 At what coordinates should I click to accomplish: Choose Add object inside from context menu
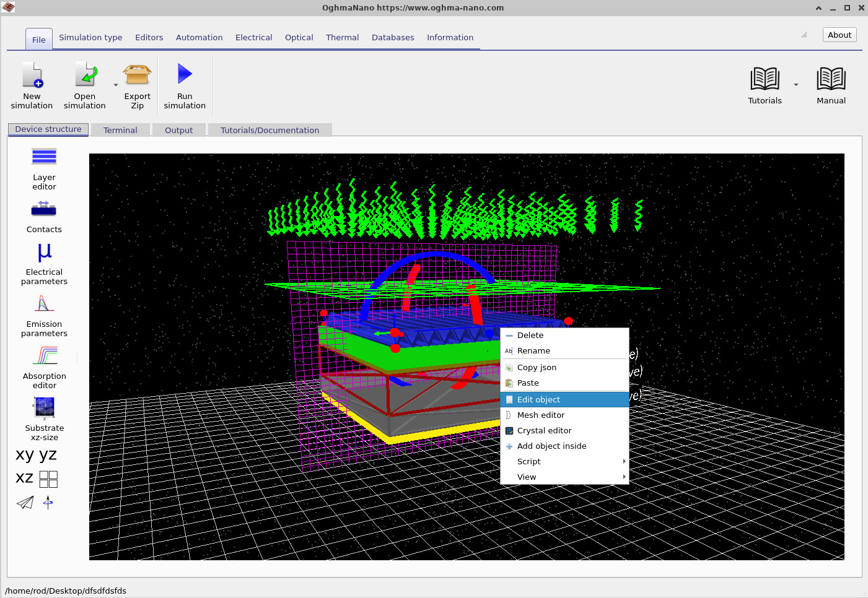[564, 446]
